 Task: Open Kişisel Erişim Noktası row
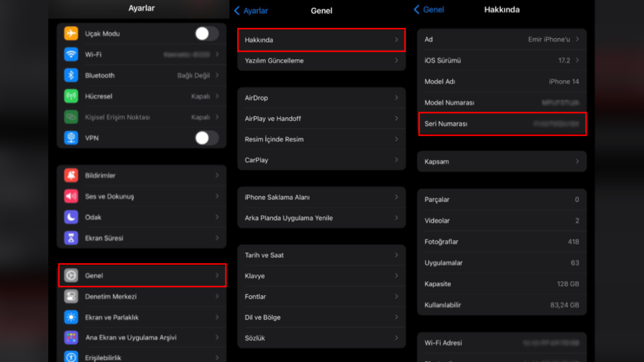click(x=141, y=117)
